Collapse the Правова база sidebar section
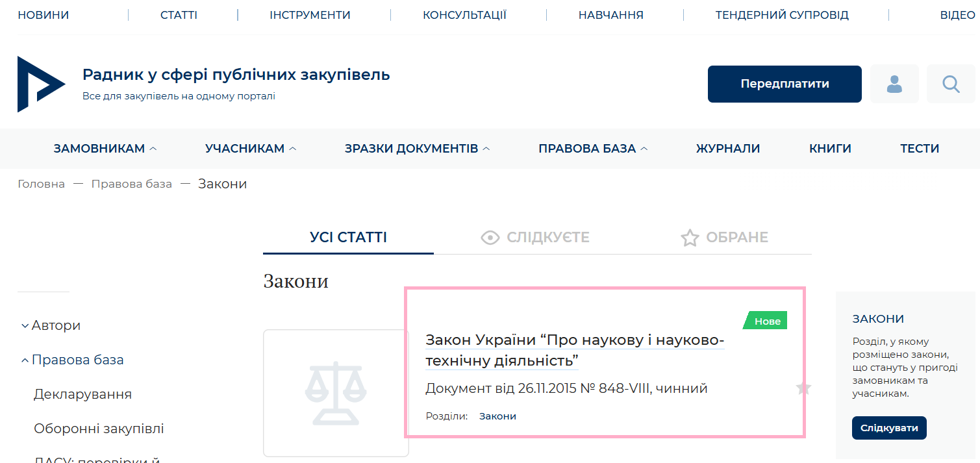This screenshot has width=980, height=463. pyautogui.click(x=72, y=360)
